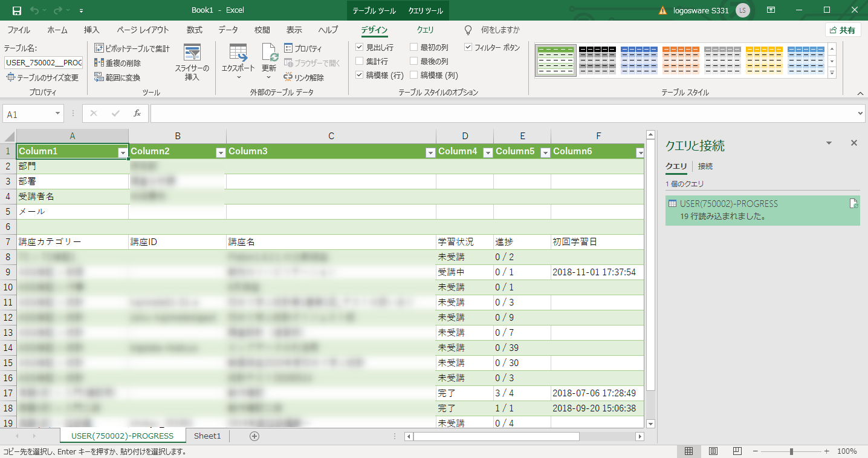Image resolution: width=868 pixels, height=458 pixels.
Task: Click the vertical scrollbar down arrow
Action: point(650,424)
